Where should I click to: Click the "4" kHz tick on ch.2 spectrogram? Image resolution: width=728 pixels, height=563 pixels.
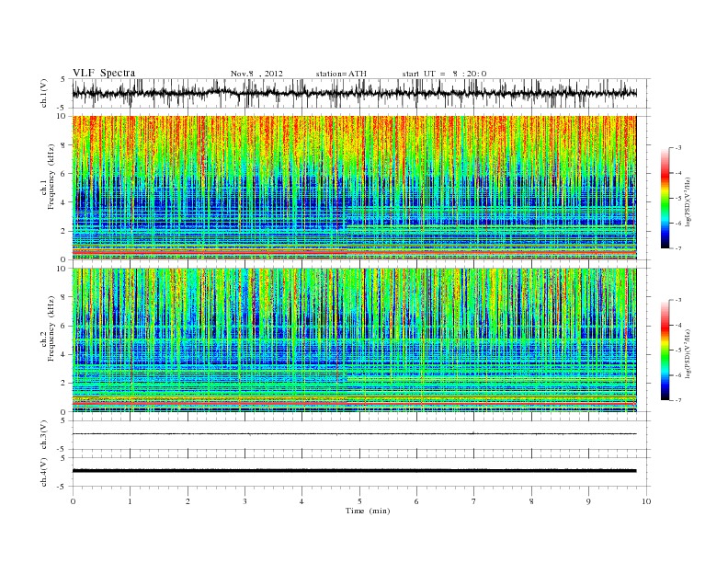coord(64,354)
